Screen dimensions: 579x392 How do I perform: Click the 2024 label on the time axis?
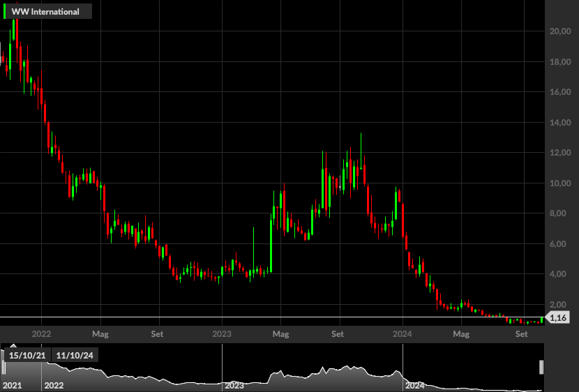[x=402, y=334]
